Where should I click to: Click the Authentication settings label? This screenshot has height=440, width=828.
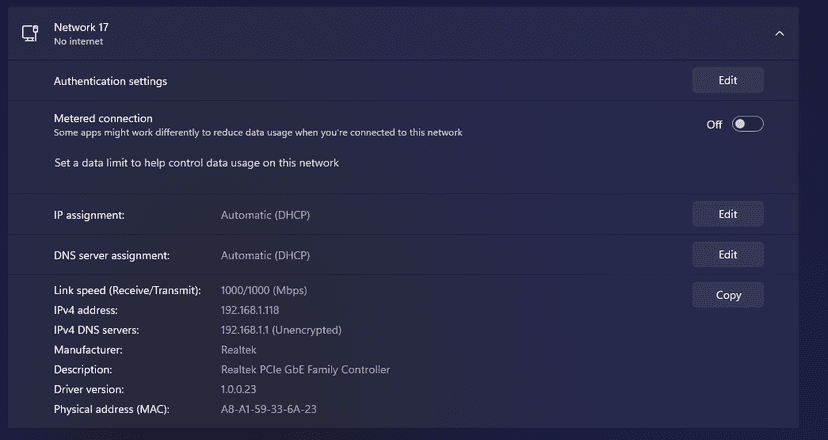(x=110, y=81)
